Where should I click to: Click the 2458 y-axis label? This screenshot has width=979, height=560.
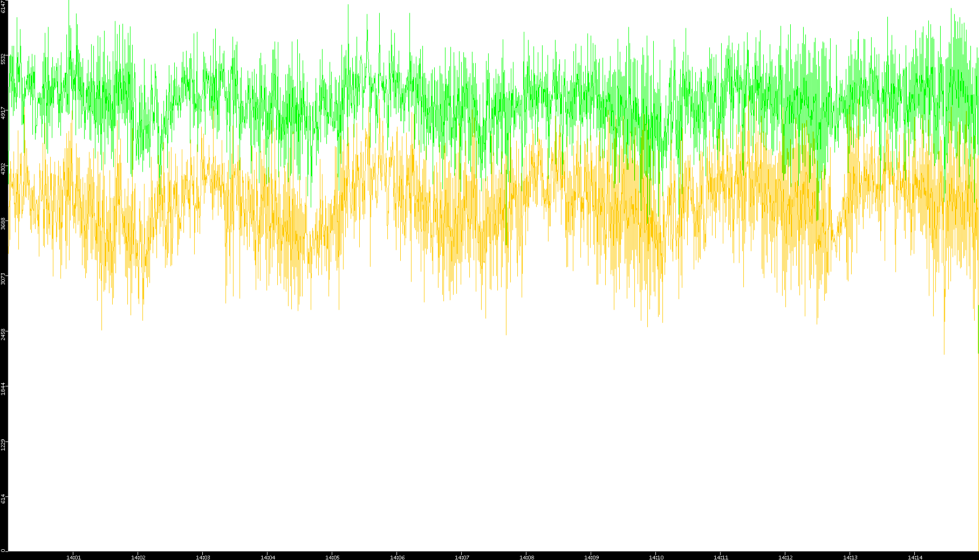(x=3, y=334)
